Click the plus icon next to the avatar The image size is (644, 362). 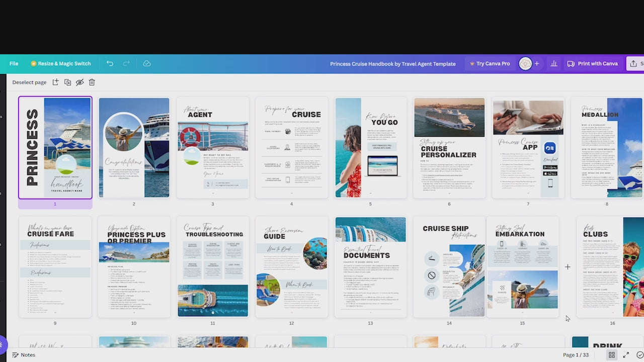tap(537, 64)
